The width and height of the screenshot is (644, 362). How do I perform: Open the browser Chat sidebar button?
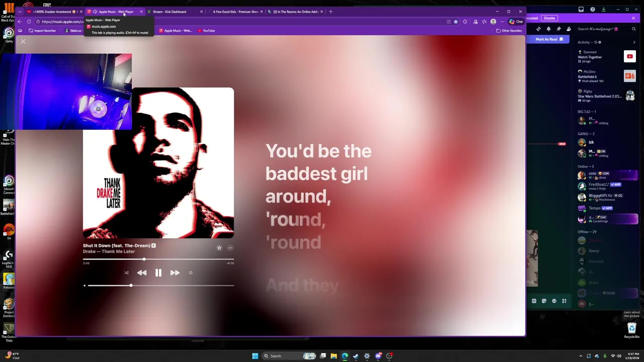click(x=516, y=22)
